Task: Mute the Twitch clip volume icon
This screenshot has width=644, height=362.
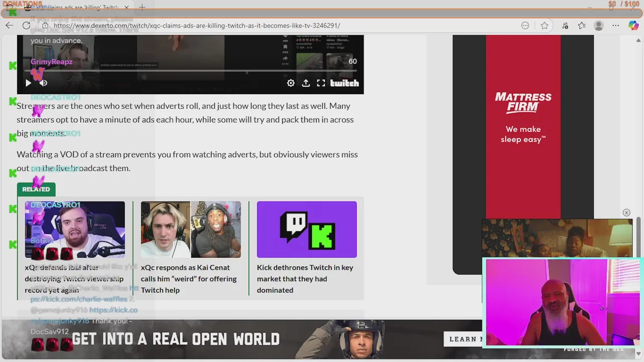Action: coord(43,83)
